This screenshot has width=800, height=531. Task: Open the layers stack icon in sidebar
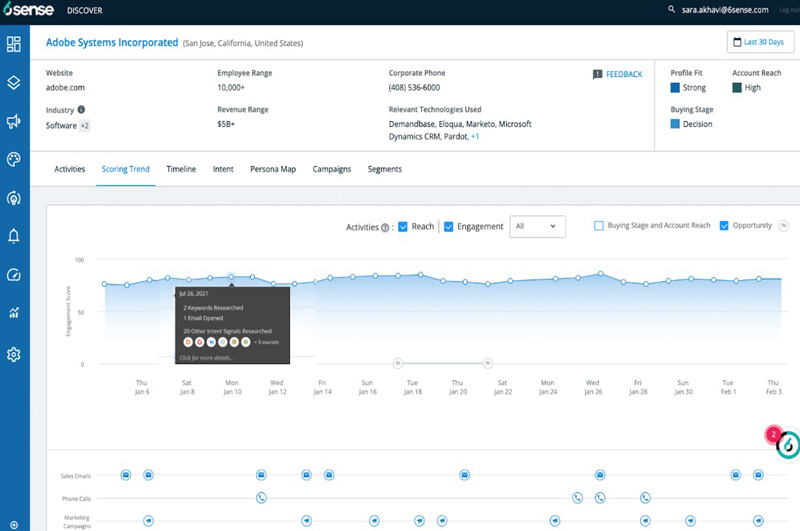[14, 83]
